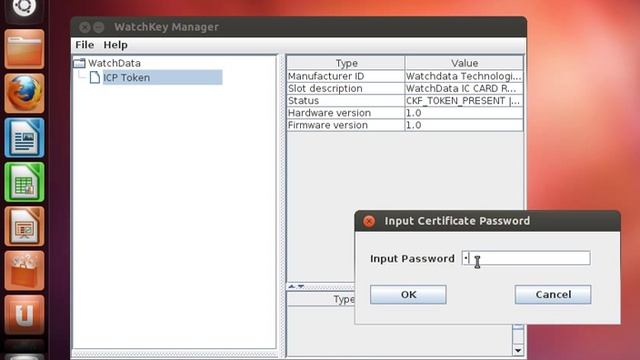Click the split pane collapse-down arrow

(301, 287)
